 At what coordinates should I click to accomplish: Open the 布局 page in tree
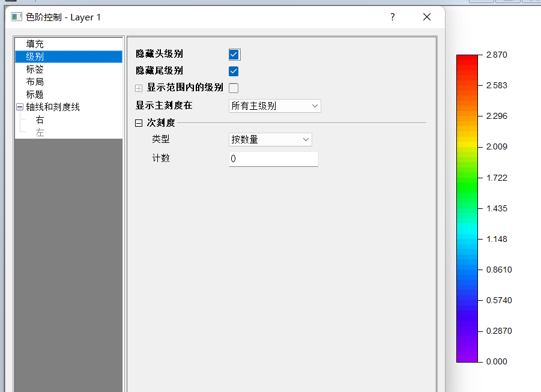coord(35,82)
